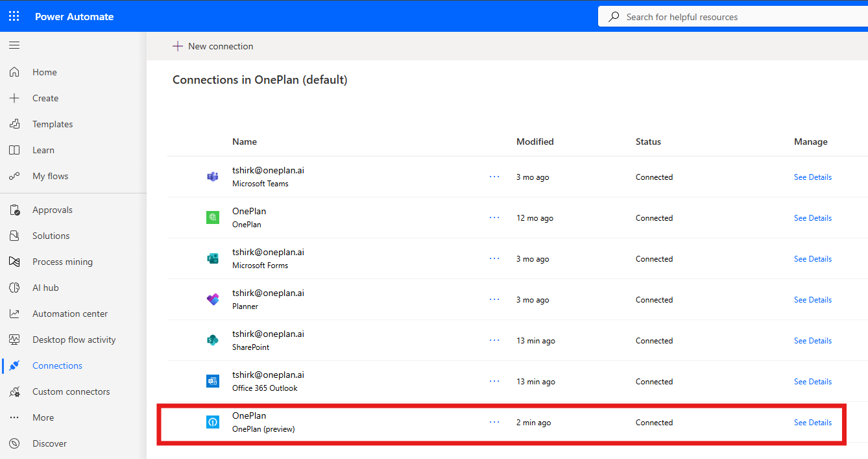Collapse the navigation with the hamburger icon
This screenshot has height=459, width=868.
point(14,45)
